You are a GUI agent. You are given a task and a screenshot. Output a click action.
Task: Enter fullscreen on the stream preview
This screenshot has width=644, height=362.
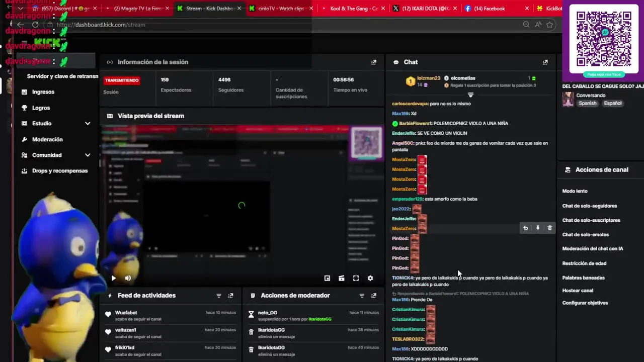click(356, 278)
